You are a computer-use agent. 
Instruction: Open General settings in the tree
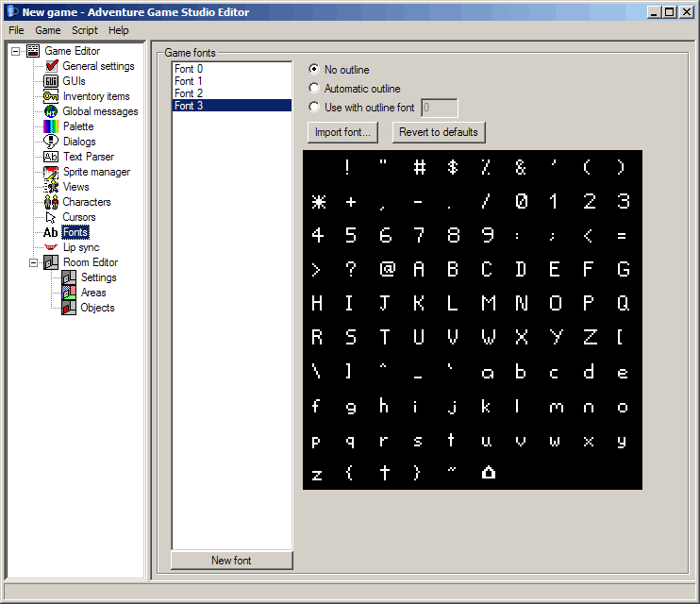[98, 66]
